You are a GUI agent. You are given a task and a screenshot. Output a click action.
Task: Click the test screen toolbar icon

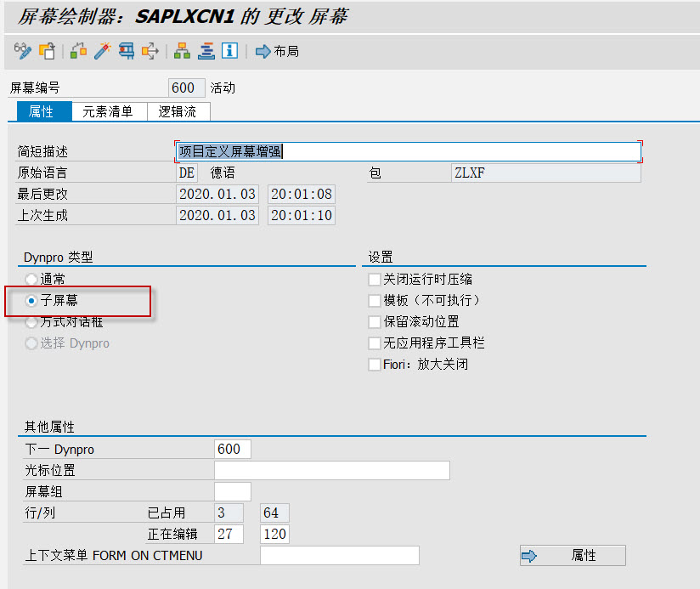[125, 51]
